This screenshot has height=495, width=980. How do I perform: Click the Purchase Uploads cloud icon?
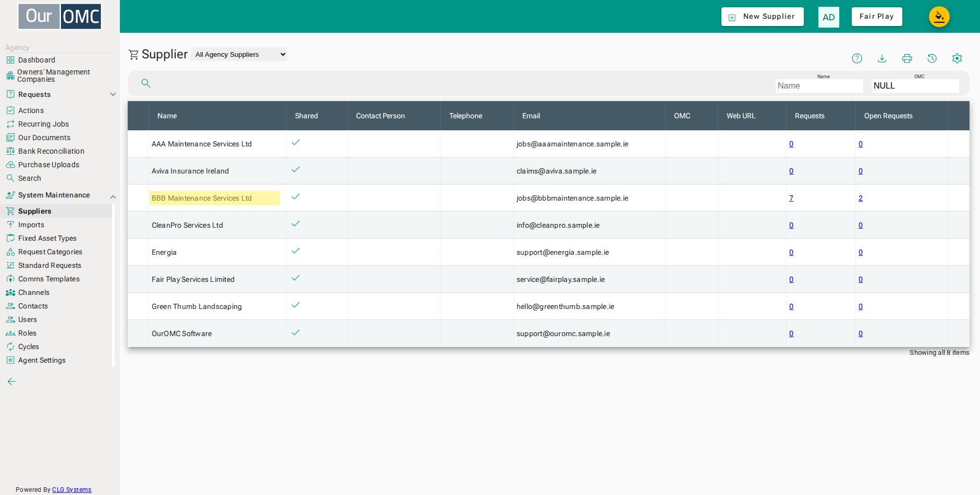pyautogui.click(x=10, y=165)
